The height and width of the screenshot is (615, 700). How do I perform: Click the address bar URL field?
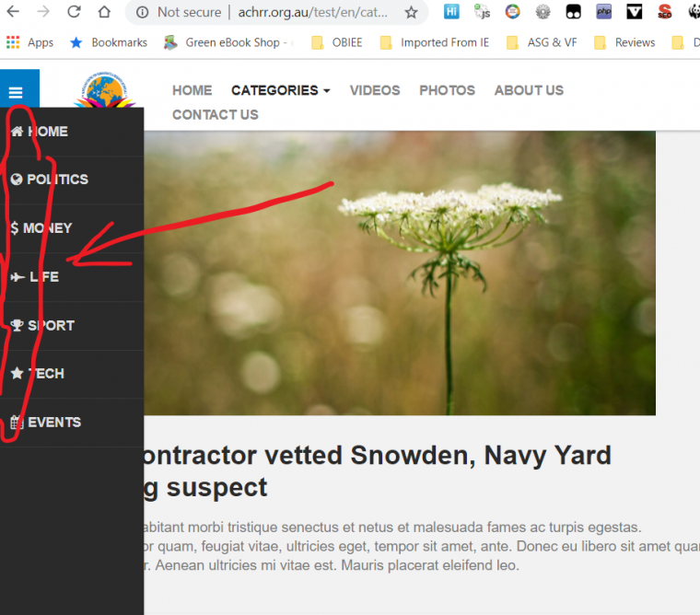point(312,12)
